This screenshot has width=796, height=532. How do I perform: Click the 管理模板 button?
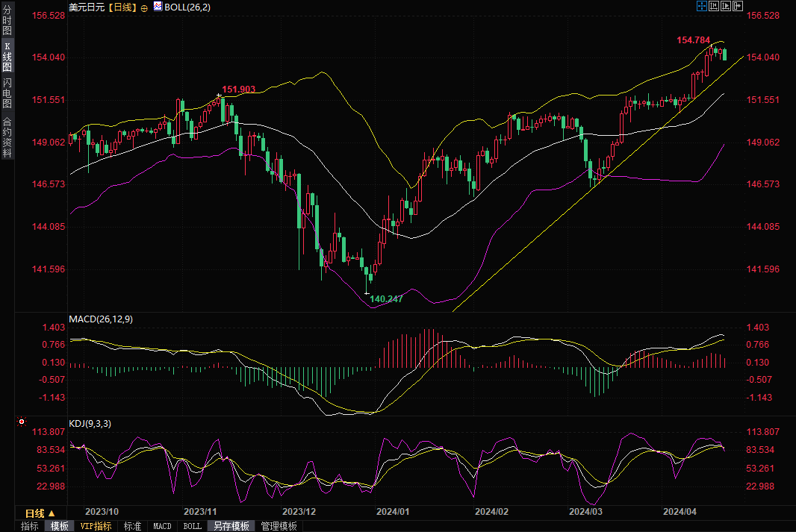pyautogui.click(x=279, y=526)
